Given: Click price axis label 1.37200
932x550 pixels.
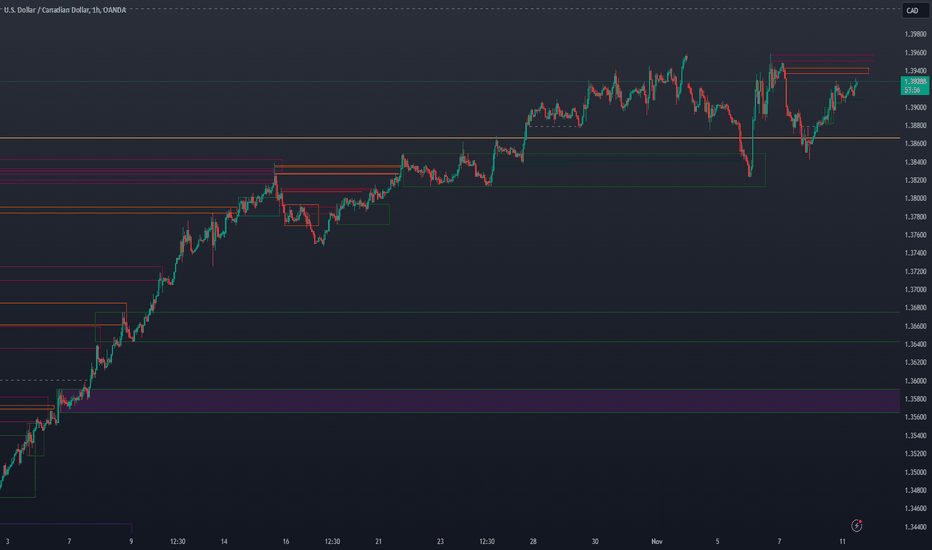Looking at the screenshot, I should (915, 272).
